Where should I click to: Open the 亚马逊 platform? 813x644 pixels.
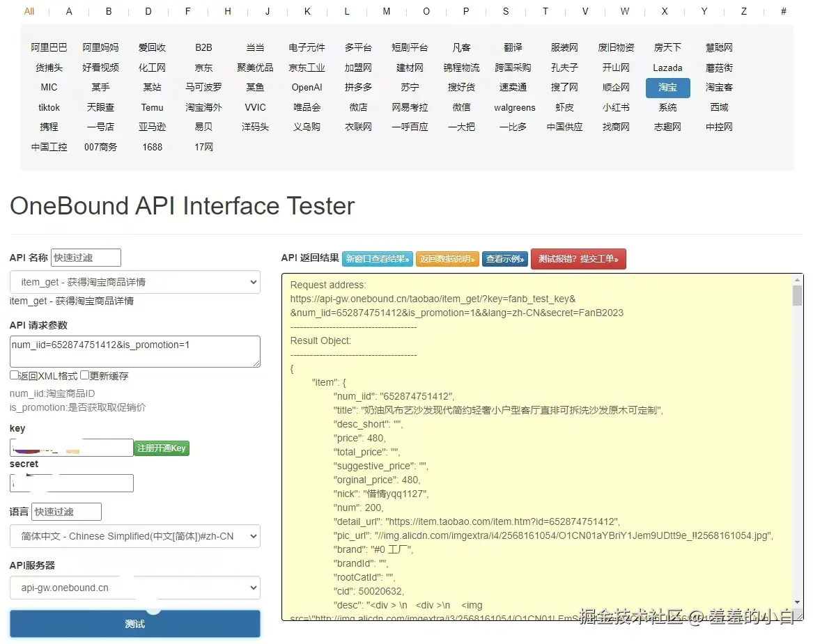[152, 127]
